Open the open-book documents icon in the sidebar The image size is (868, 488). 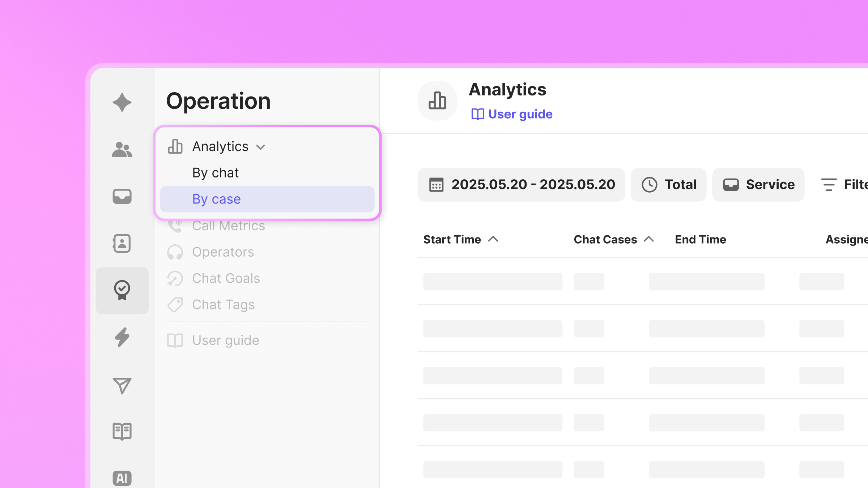pos(122,431)
